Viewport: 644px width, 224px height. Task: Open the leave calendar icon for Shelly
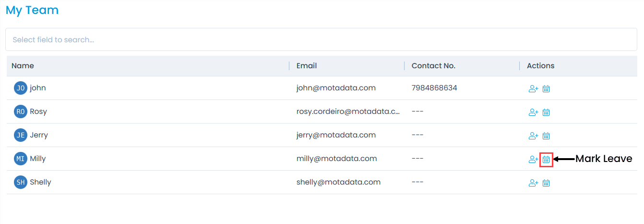tap(546, 183)
